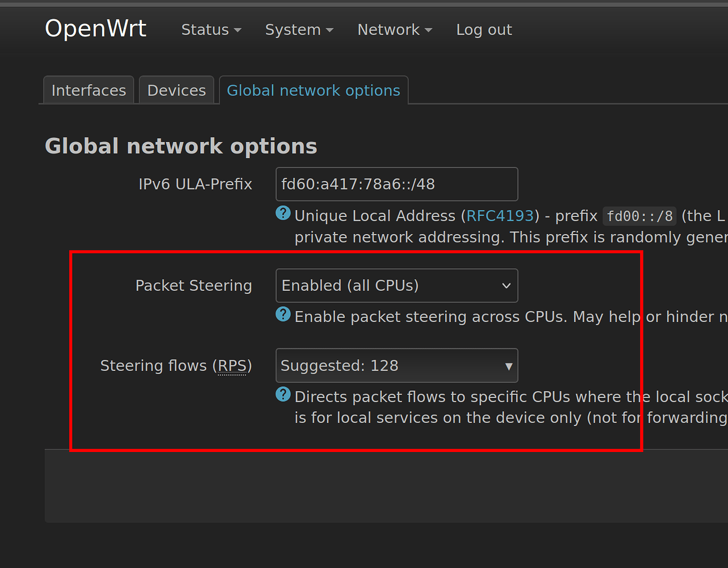Click the Steering flows help question mark icon
Screen dimensions: 728x568
(x=283, y=394)
